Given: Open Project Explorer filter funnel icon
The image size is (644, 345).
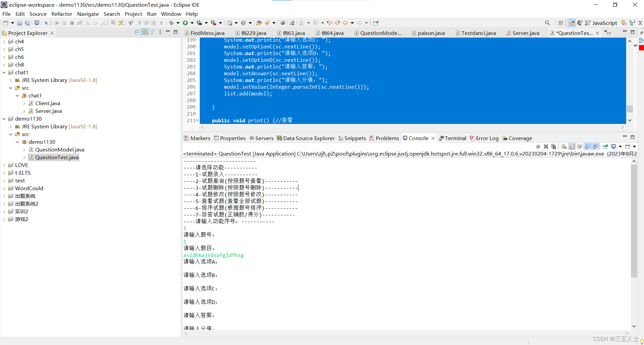Looking at the screenshot, I should pyautogui.click(x=152, y=32).
